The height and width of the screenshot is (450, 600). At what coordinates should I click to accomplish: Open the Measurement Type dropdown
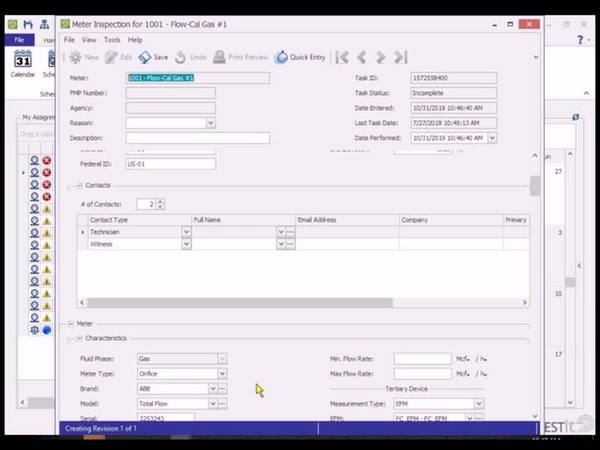tap(479, 404)
